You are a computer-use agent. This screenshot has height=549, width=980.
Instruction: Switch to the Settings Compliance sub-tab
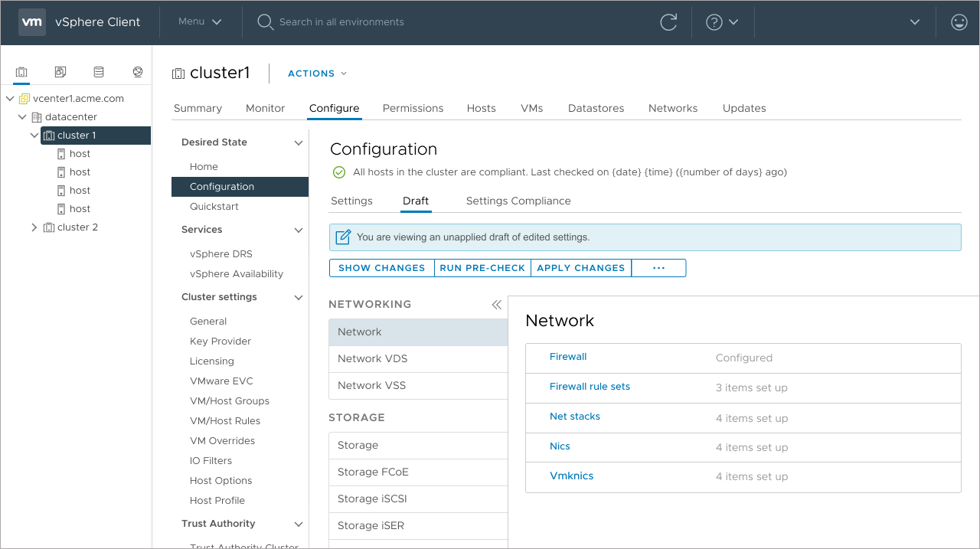coord(518,201)
